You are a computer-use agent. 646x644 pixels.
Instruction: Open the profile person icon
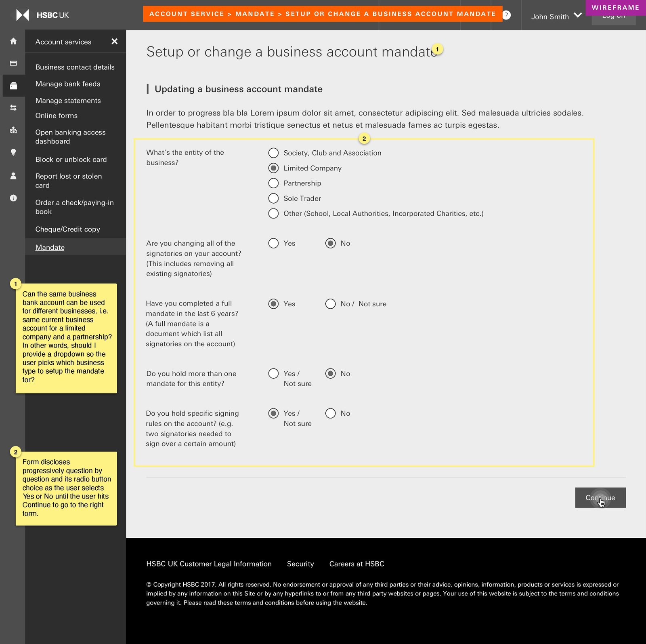(x=13, y=175)
